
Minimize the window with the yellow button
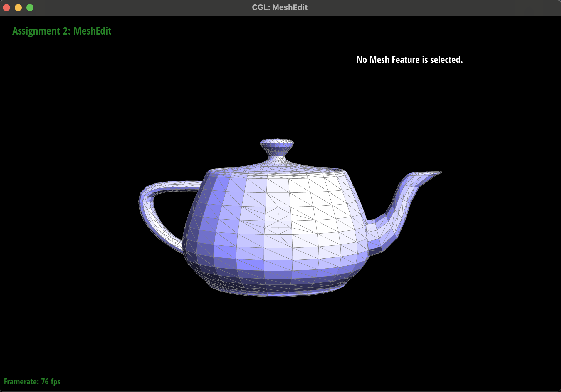click(x=18, y=8)
